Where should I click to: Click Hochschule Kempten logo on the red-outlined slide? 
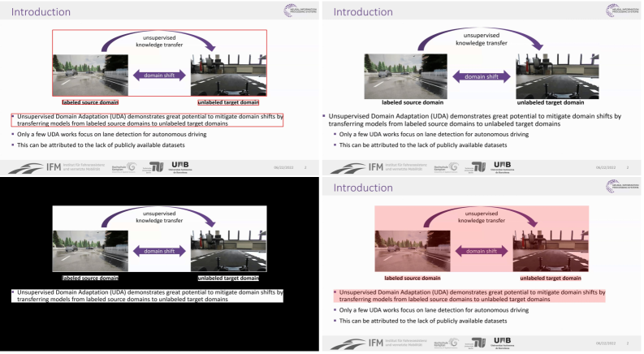[124, 167]
